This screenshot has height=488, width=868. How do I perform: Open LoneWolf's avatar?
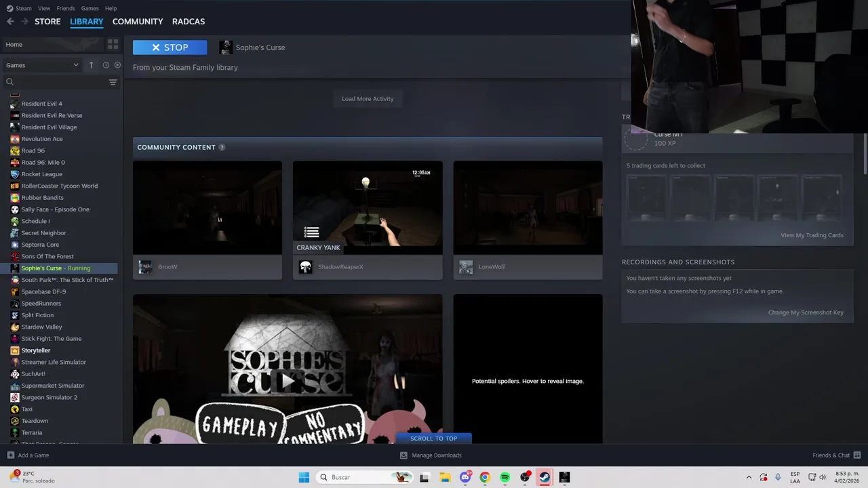click(466, 267)
